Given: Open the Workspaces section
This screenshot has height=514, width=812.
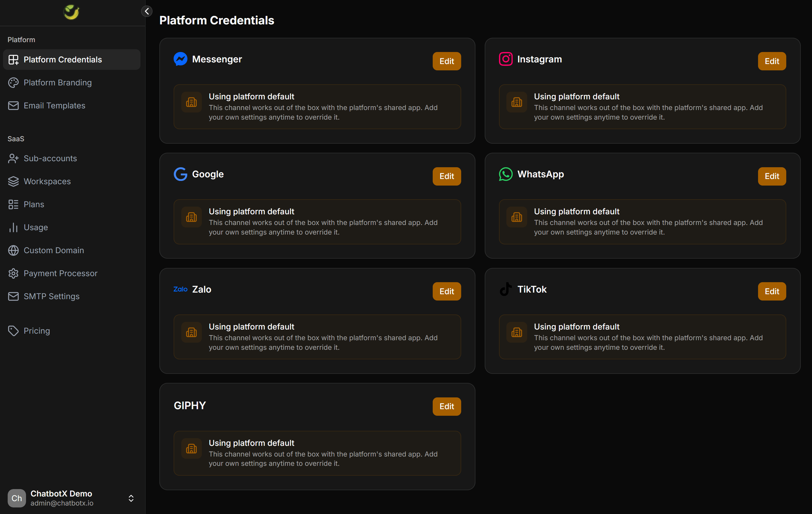Looking at the screenshot, I should pyautogui.click(x=72, y=181).
